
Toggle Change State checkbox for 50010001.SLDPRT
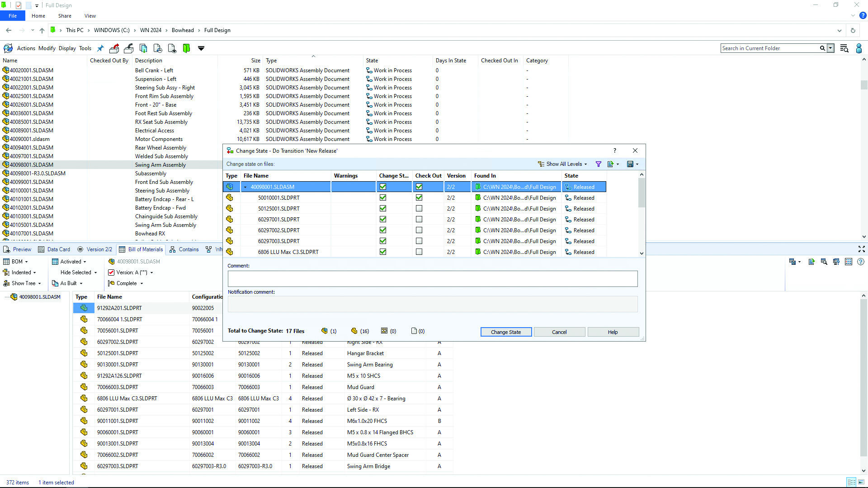(x=383, y=197)
